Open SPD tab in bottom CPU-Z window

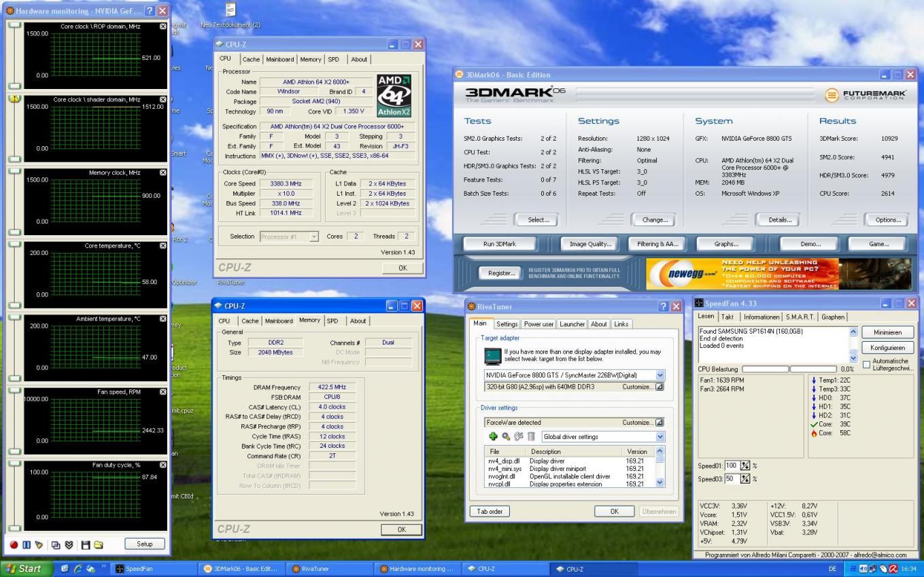coord(332,321)
